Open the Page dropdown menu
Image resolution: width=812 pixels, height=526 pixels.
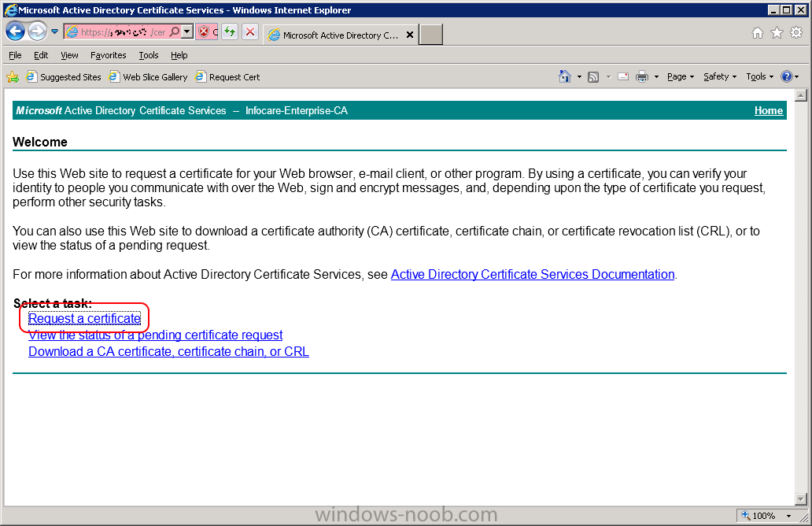[681, 76]
